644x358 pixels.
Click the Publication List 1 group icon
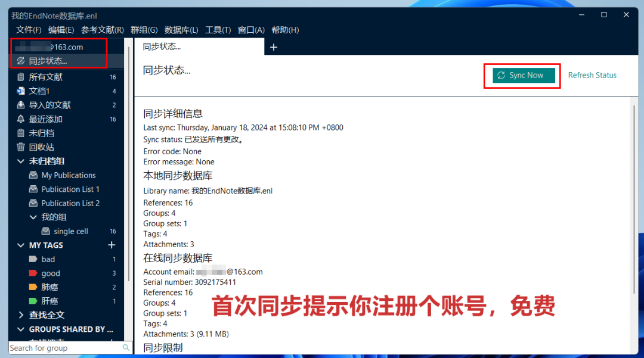33,189
